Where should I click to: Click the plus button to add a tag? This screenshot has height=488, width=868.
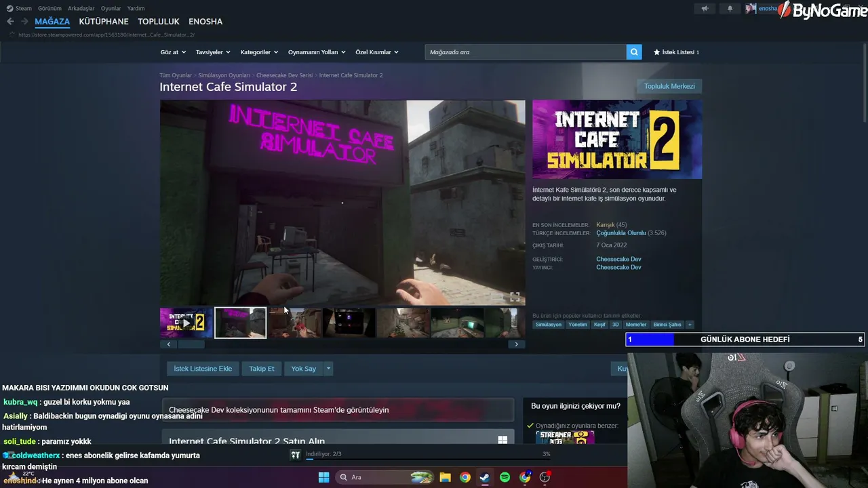[x=690, y=325]
